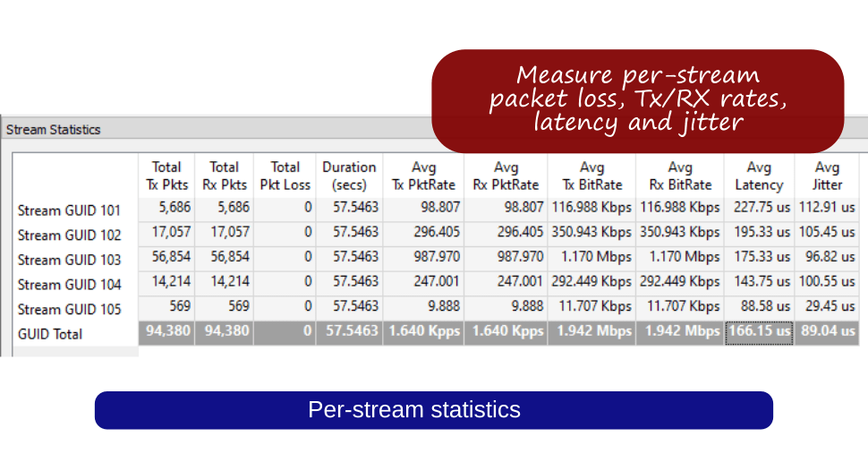Click the Duration cell in GUID Total row
Screen dimensions: 868x471
349,333
